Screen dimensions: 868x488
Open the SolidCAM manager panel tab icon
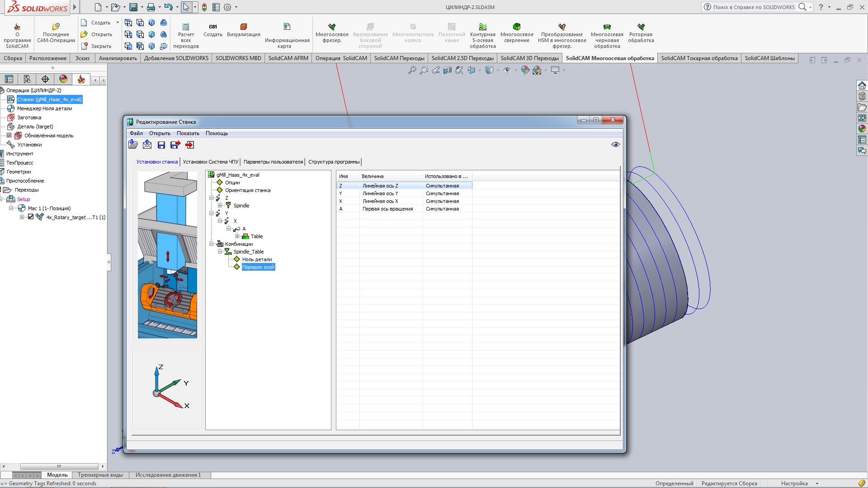[81, 80]
